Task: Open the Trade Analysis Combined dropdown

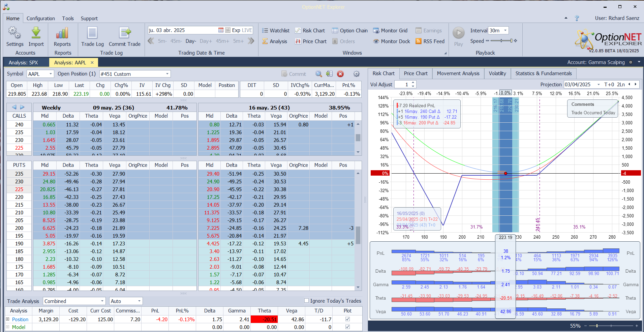Action: pos(102,301)
